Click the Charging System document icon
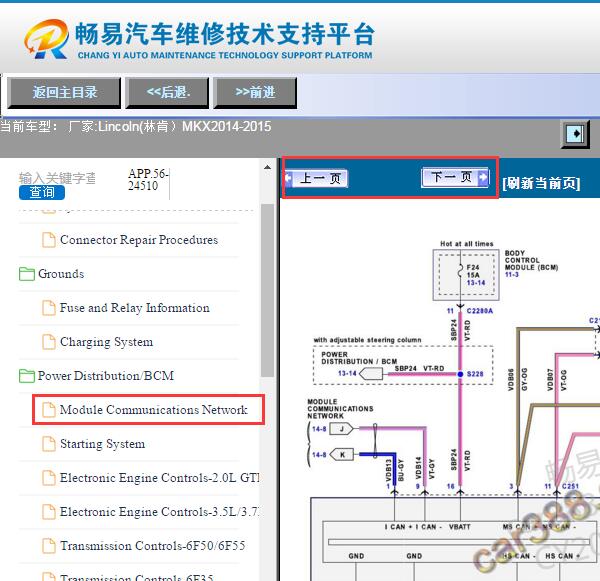 [49, 342]
